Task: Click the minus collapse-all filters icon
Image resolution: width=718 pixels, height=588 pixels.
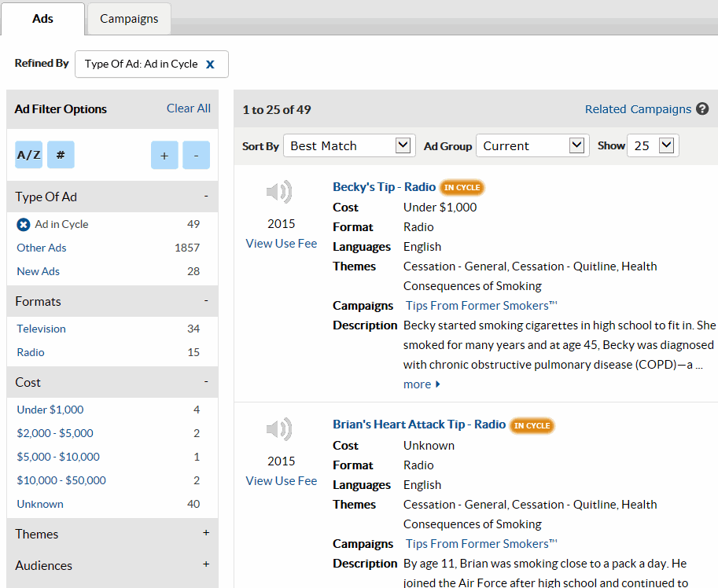Action: pyautogui.click(x=196, y=155)
